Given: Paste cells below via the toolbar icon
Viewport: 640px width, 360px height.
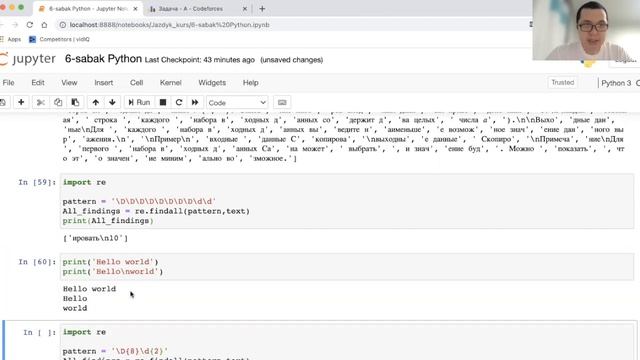Looking at the screenshot, I should [x=75, y=102].
